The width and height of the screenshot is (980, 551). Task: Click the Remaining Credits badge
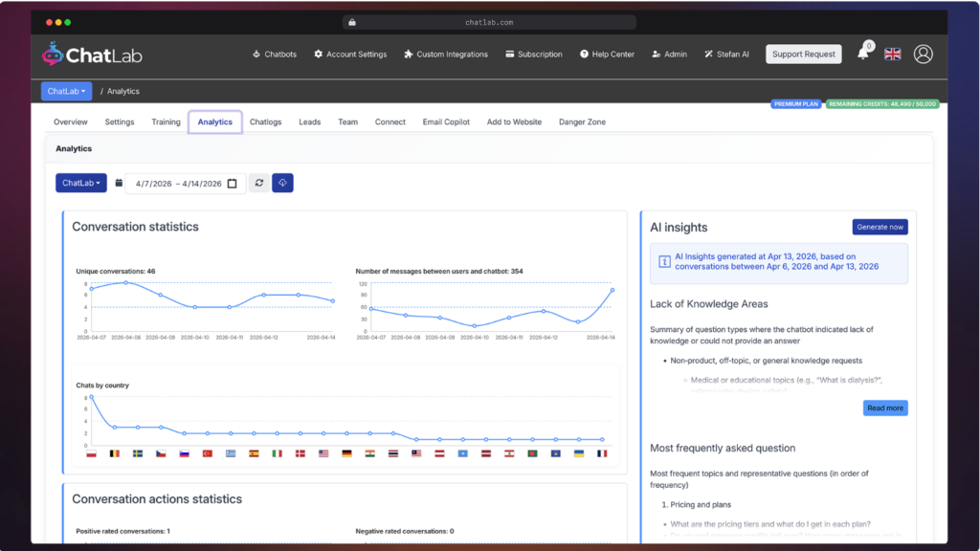point(882,104)
